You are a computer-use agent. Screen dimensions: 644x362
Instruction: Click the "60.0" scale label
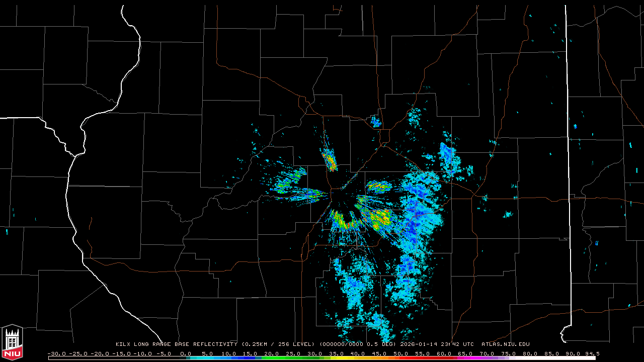[445, 353]
